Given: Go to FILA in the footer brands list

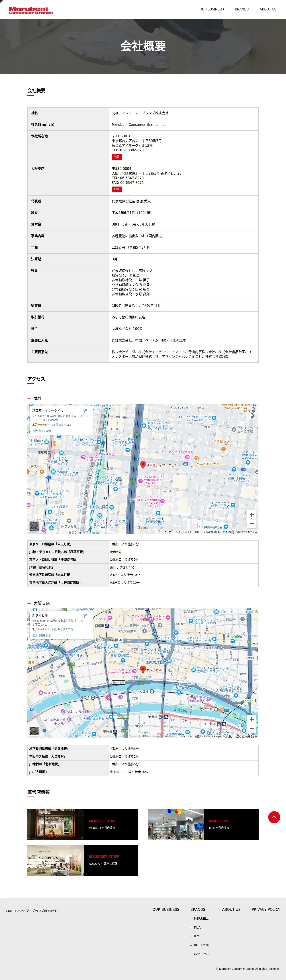Looking at the screenshot, I should [x=197, y=927].
